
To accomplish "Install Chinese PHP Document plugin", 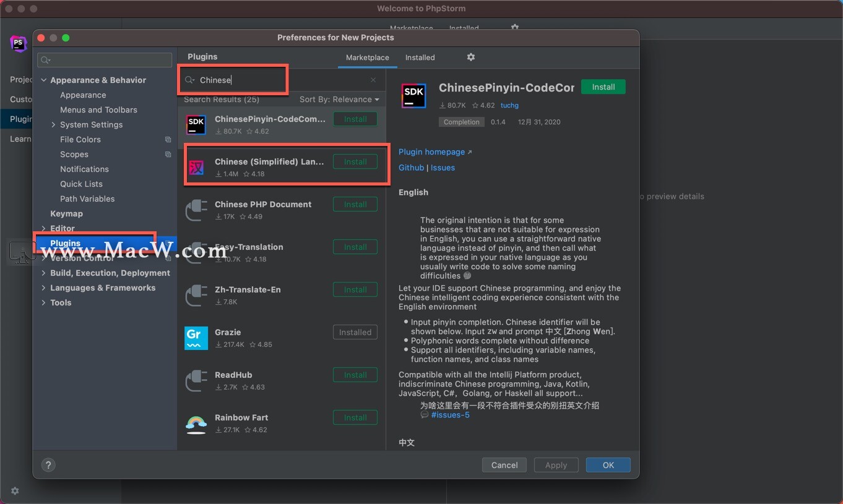I will (355, 205).
